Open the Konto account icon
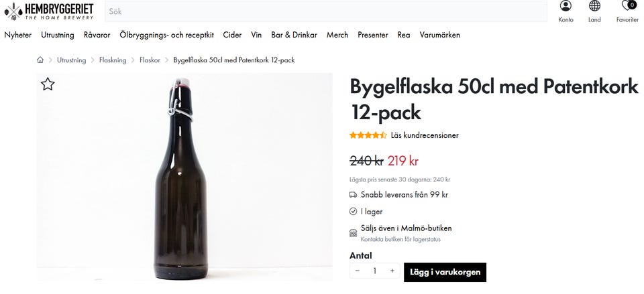 (566, 6)
